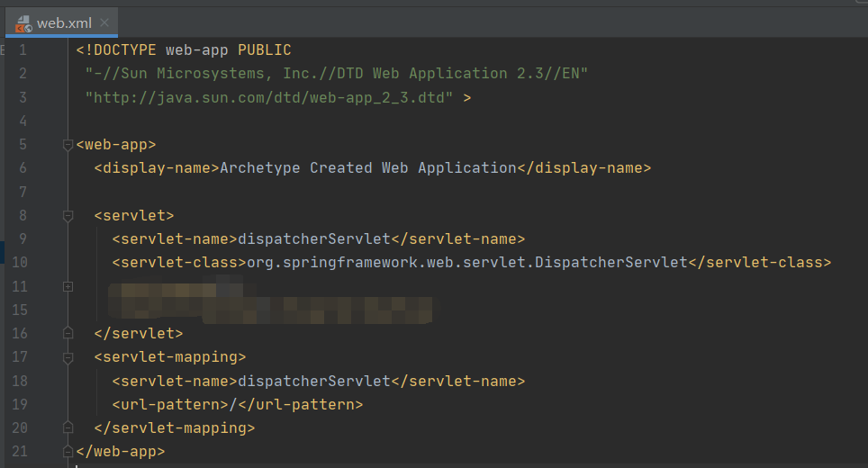Collapse the web-app tag fold on line 5
This screenshot has height=468, width=868.
pyautogui.click(x=68, y=145)
